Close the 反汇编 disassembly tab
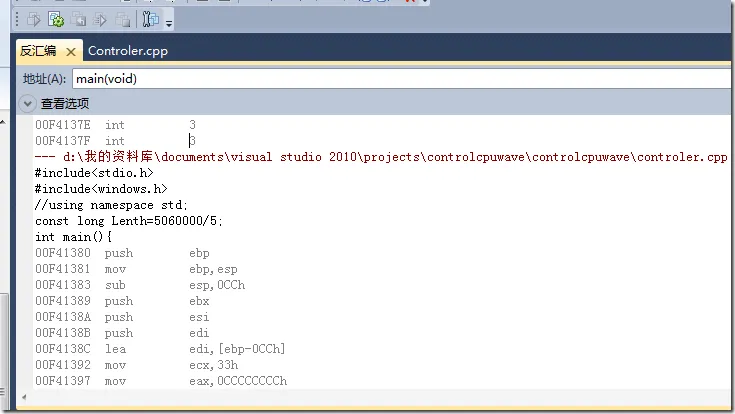This screenshot has height=414, width=735. 71,52
